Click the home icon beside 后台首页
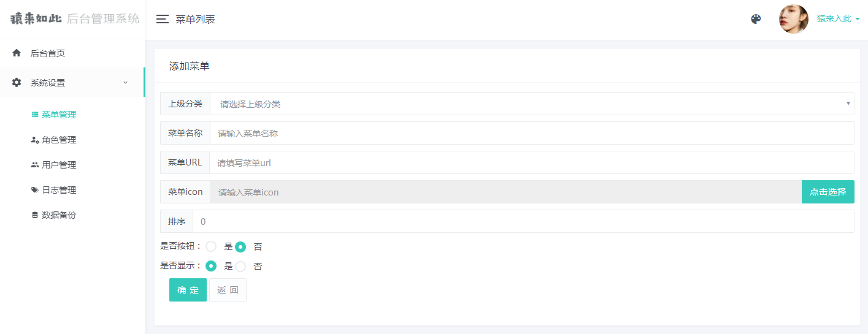The width and height of the screenshot is (868, 334). tap(17, 53)
